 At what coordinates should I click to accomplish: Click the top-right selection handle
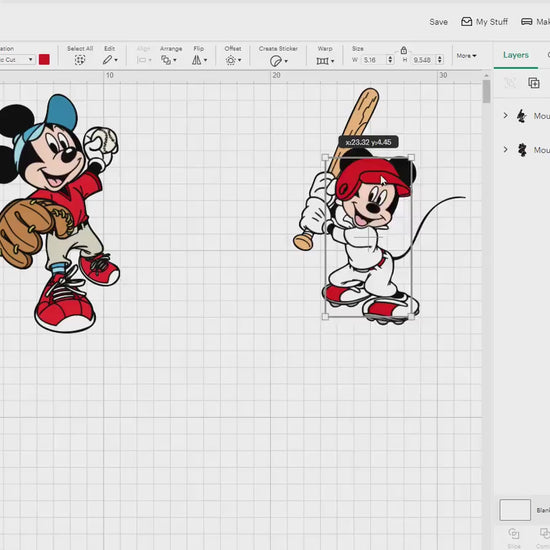click(411, 157)
